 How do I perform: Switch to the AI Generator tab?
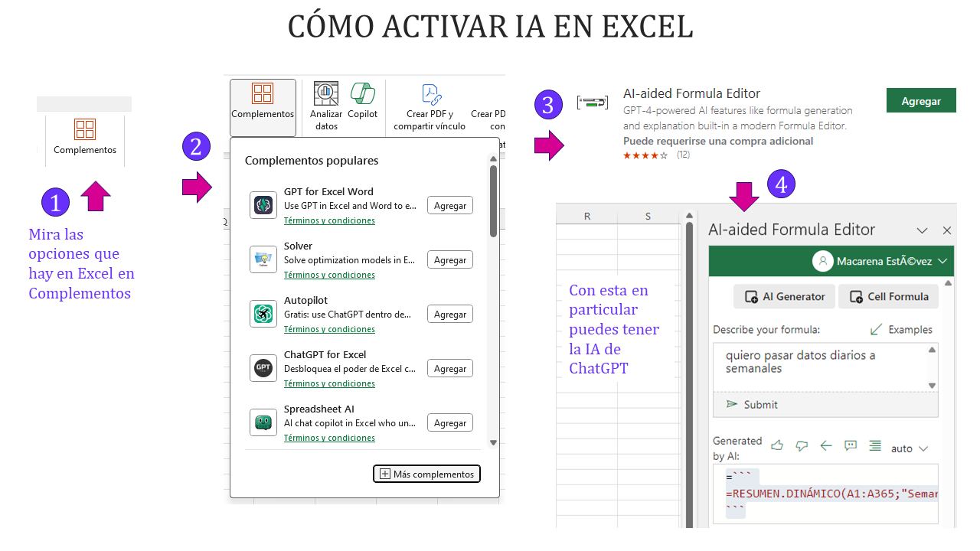pos(784,296)
